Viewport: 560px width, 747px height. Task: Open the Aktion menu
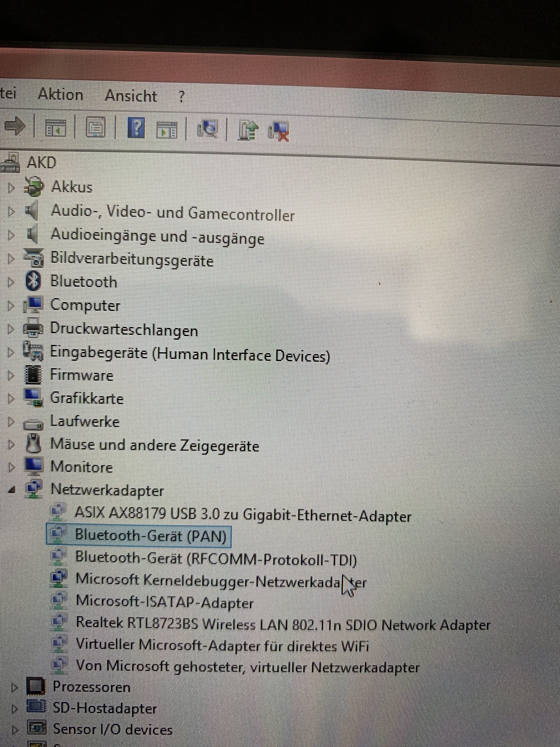(x=60, y=94)
